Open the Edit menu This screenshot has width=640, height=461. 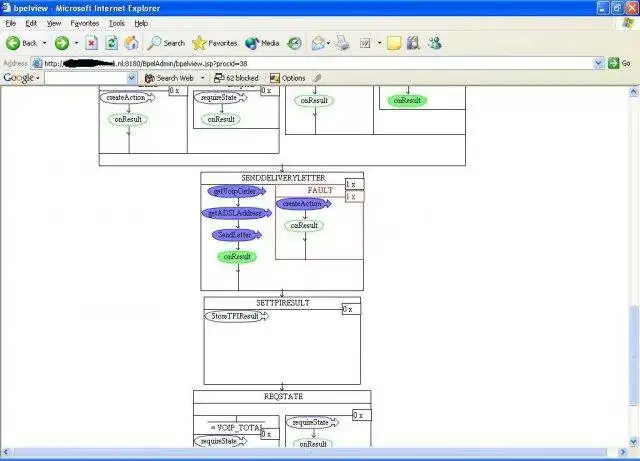tap(31, 23)
